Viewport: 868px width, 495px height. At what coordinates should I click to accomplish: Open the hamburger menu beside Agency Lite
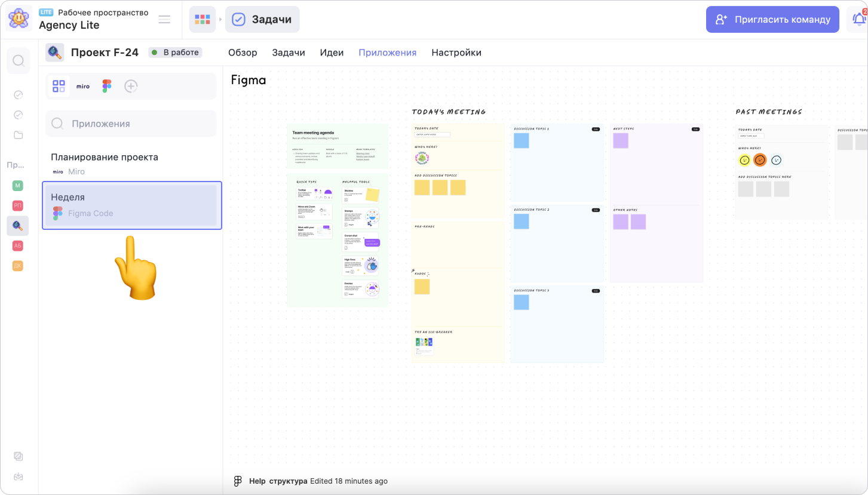coord(164,19)
